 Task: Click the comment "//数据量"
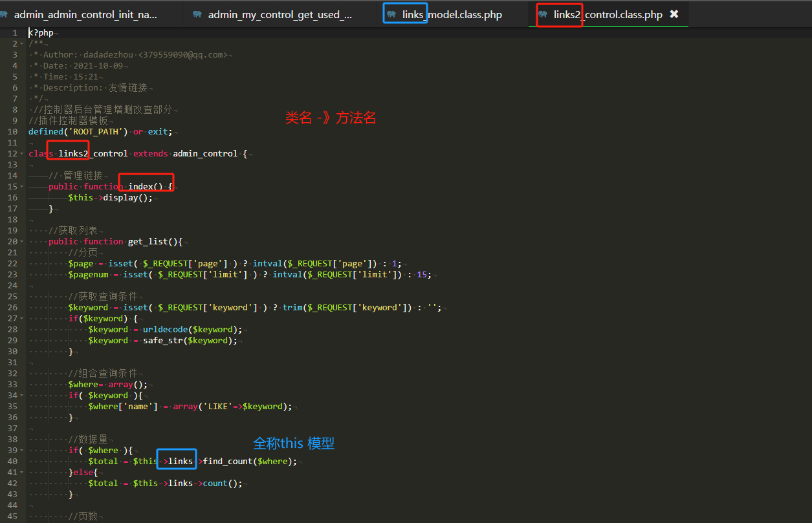(x=88, y=440)
